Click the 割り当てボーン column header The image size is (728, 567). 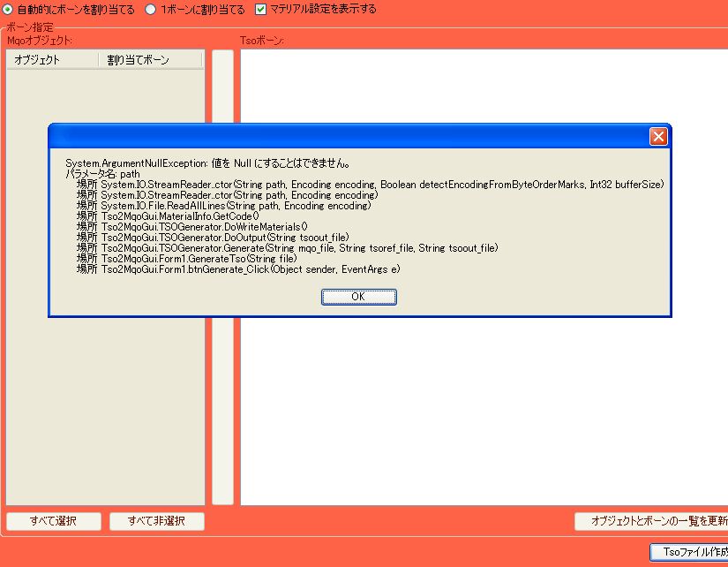click(x=148, y=60)
